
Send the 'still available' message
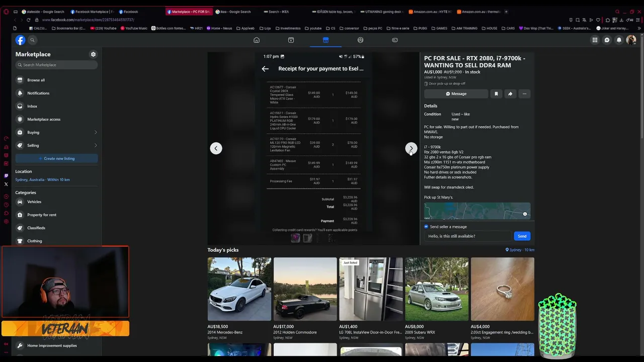point(522,236)
